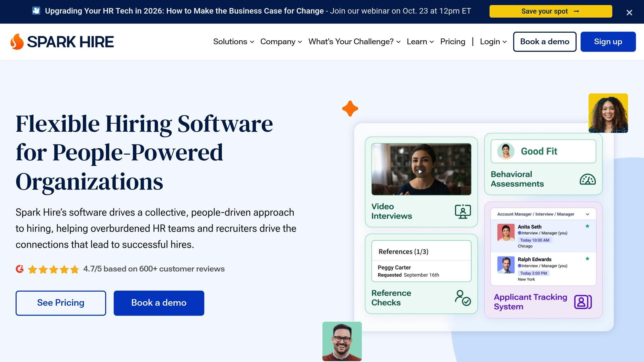Screen dimensions: 644x362
Task: Dismiss the webinar announcement banner
Action: pyautogui.click(x=629, y=13)
